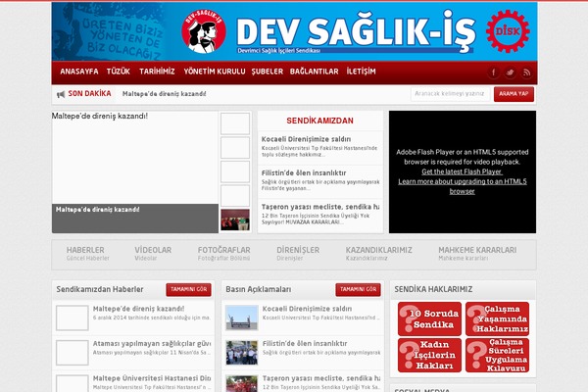Click the SENDİKA HAKLARIMIZ heading
The height and width of the screenshot is (392, 588).
pyautogui.click(x=433, y=289)
